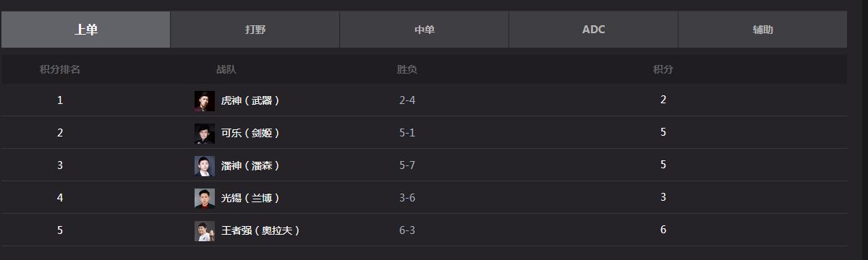Open player name 潘神（潘森）
Screen dimensions: 868x260
[x=251, y=166]
